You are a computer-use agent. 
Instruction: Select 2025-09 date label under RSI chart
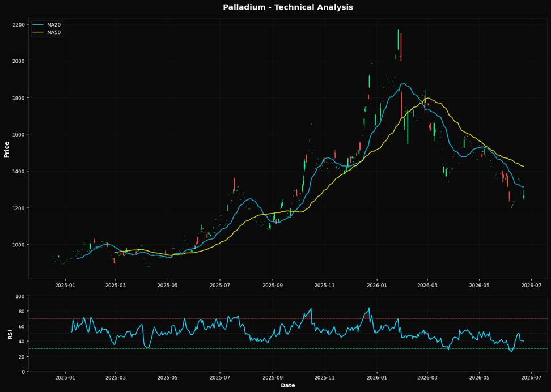click(273, 378)
